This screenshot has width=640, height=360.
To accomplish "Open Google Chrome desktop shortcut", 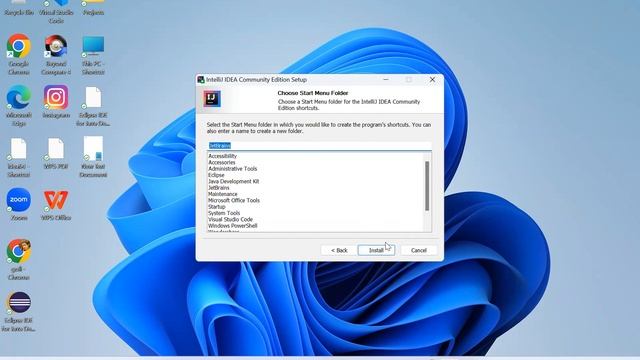I will [x=18, y=46].
